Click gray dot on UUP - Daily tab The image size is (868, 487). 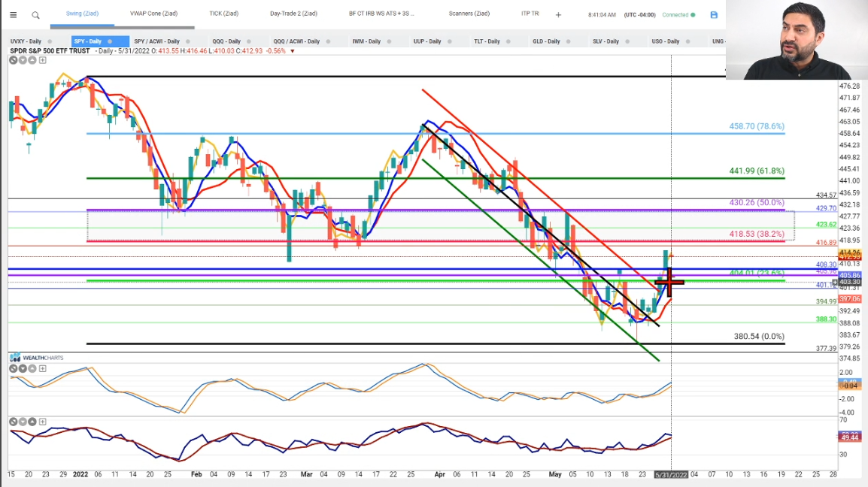tap(450, 41)
